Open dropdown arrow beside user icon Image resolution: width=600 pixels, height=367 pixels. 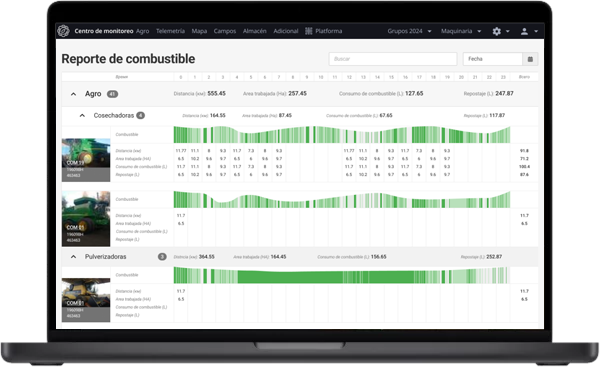(536, 31)
